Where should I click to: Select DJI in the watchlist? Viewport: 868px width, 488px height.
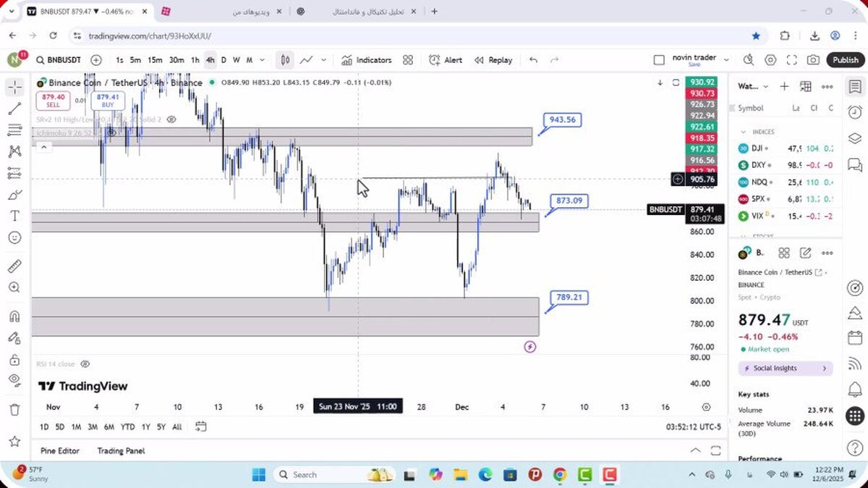click(786, 148)
